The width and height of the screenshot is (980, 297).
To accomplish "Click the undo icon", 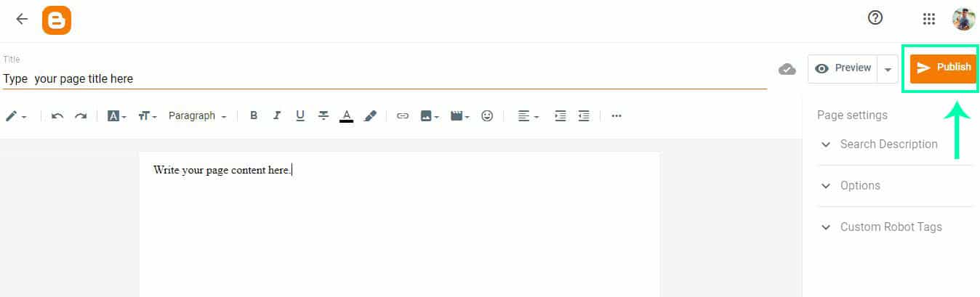I will pos(57,116).
